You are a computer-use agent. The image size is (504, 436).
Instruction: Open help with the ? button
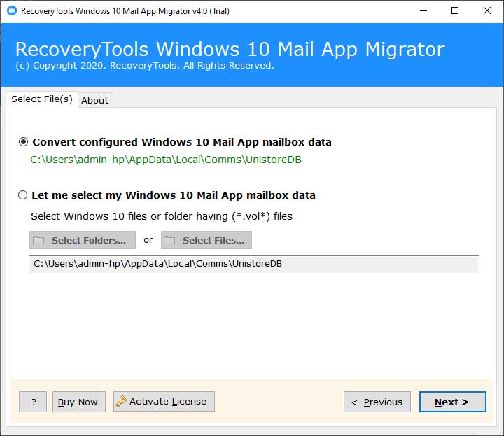[x=33, y=402]
